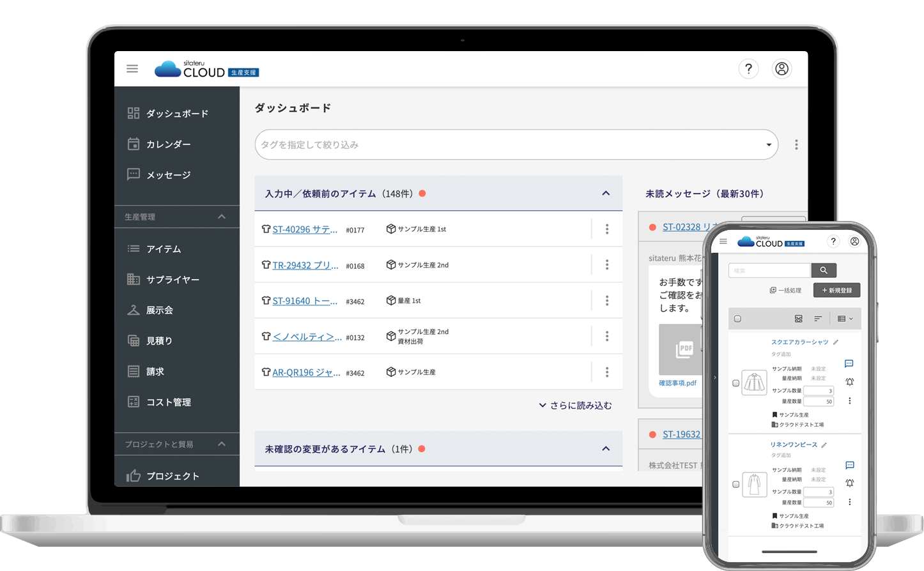Viewport: 924px width, 571px height.
Task: Check the select-all checkbox in the phone list
Action: (736, 318)
